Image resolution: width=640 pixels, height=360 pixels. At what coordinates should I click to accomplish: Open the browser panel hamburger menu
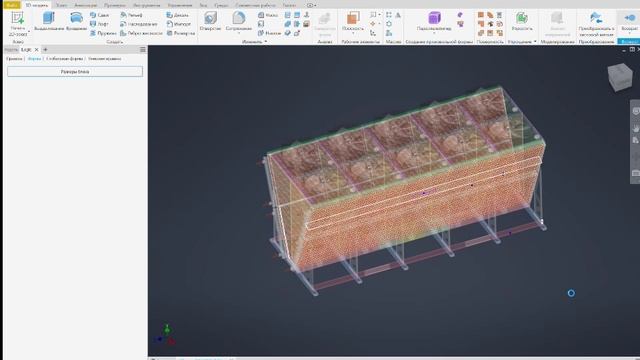coord(142,49)
